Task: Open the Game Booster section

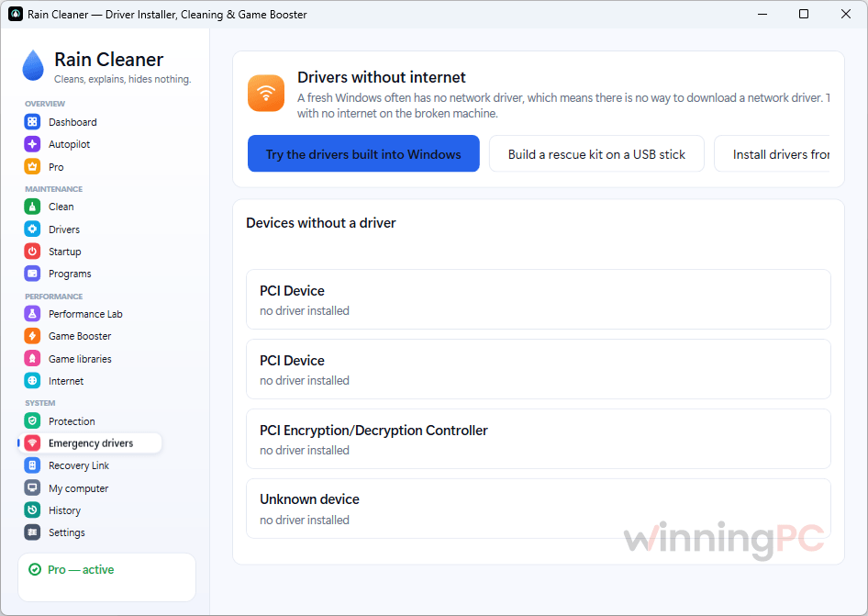Action: tap(90, 336)
